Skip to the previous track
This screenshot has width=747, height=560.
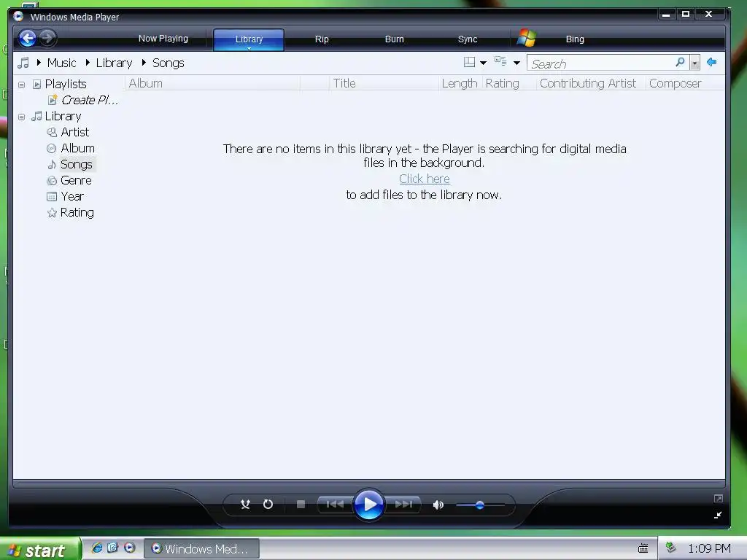pyautogui.click(x=335, y=504)
